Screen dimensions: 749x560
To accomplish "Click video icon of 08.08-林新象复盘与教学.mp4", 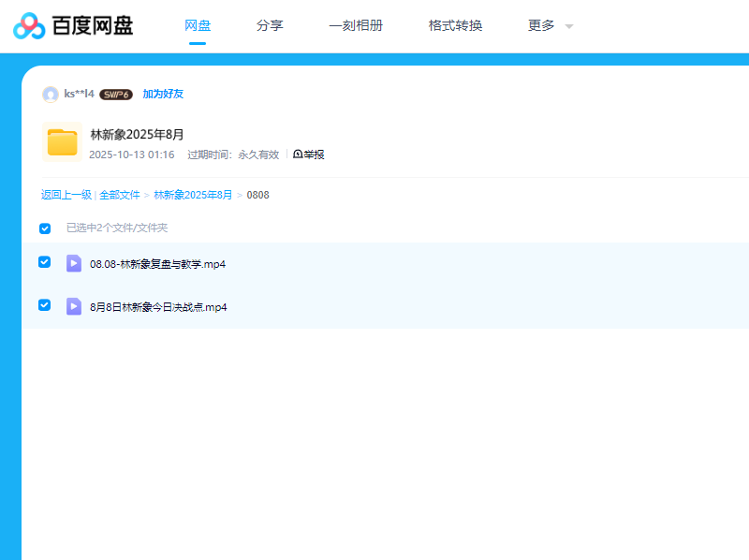I will 74,264.
